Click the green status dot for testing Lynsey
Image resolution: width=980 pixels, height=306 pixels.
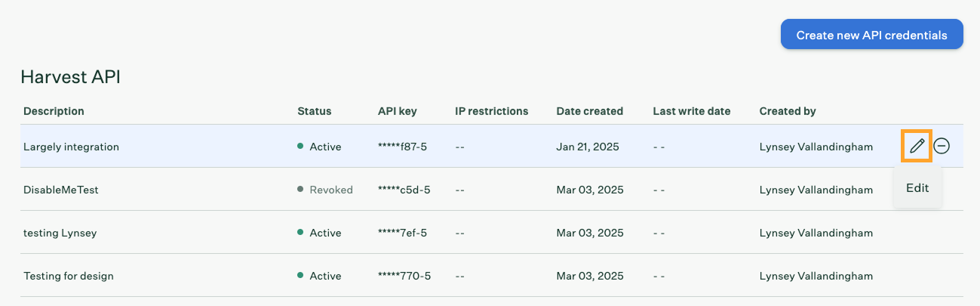(x=300, y=233)
